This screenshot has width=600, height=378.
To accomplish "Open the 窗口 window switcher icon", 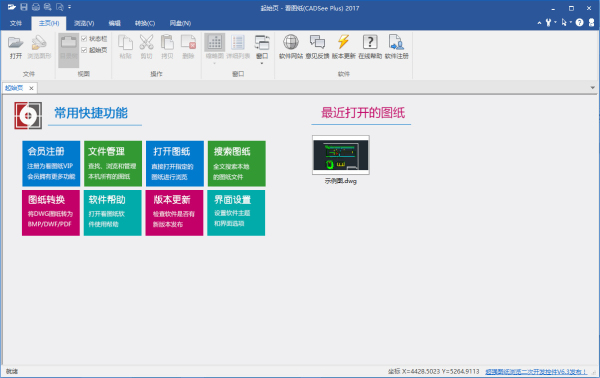I will click(x=262, y=43).
